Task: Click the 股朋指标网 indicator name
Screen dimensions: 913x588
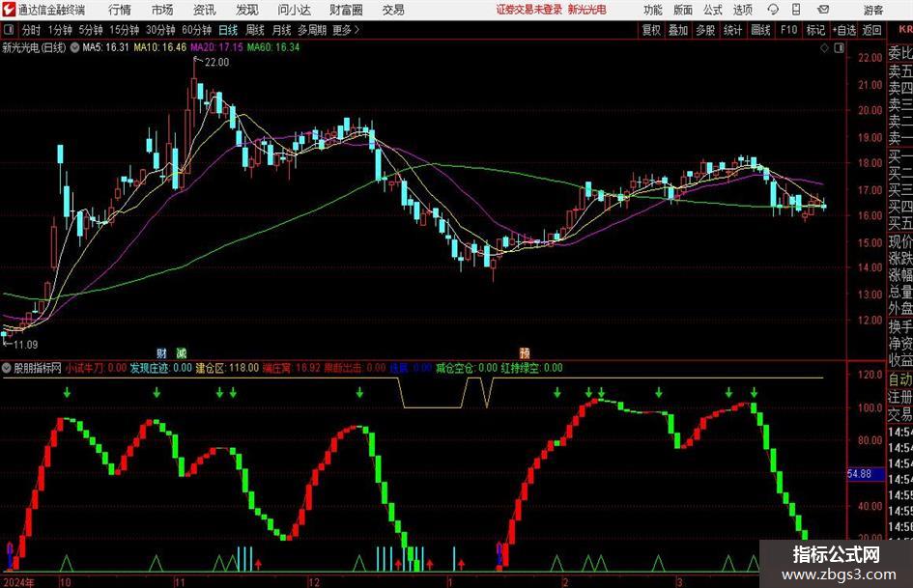Action: (38, 368)
